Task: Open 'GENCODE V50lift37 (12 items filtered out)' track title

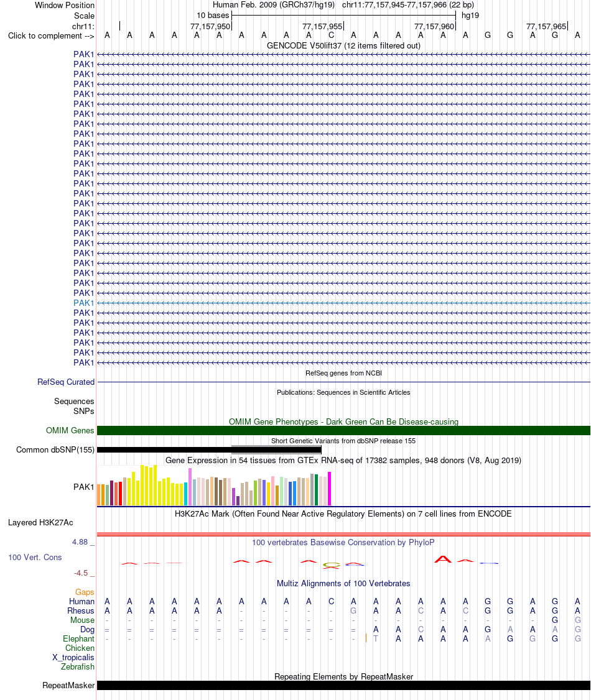Action: pos(343,45)
